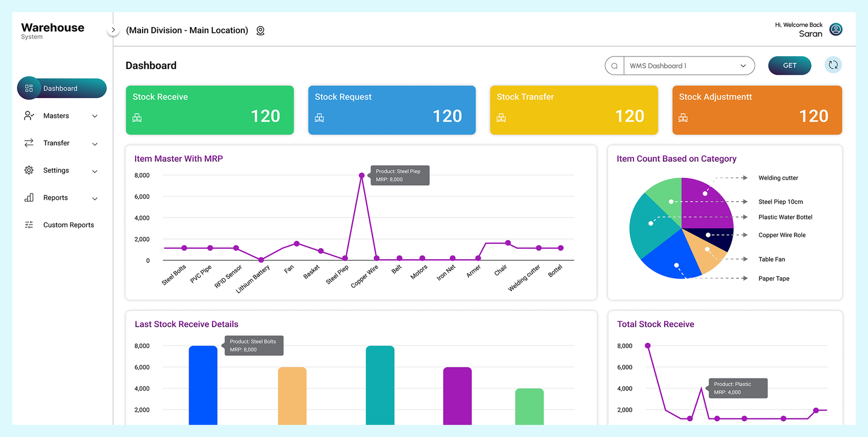This screenshot has height=437, width=868.
Task: Click the Stock Transfer card box icon
Action: click(x=501, y=118)
